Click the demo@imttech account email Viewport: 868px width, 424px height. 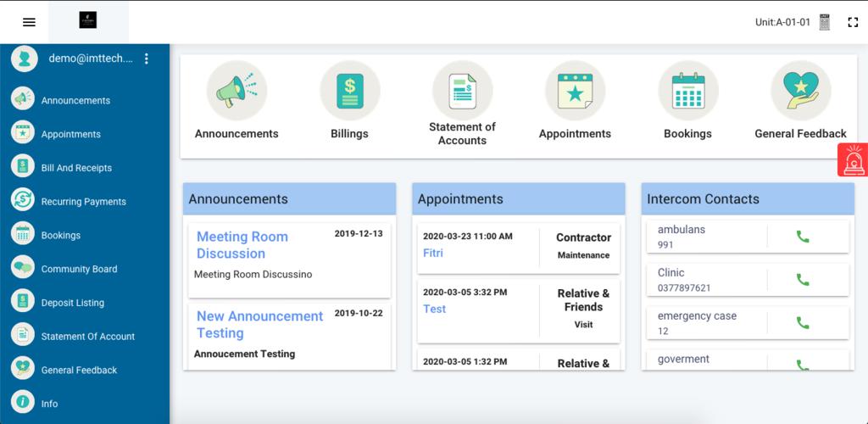click(x=91, y=59)
